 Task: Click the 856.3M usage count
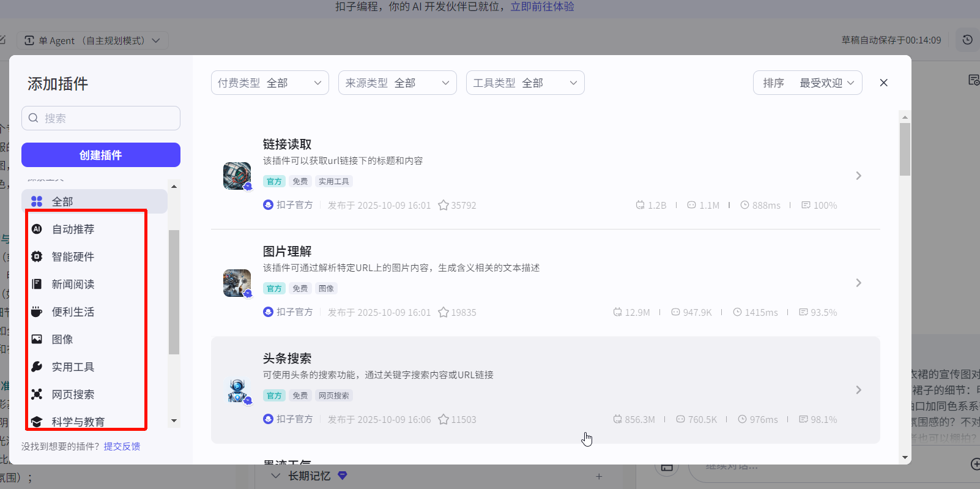pyautogui.click(x=640, y=419)
